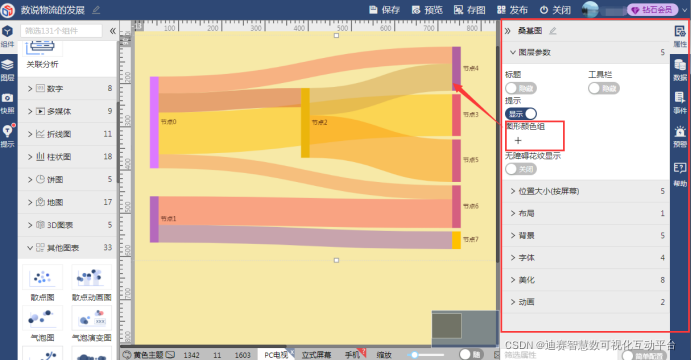Select the 散点图 scatter chart component

[x=42, y=283]
